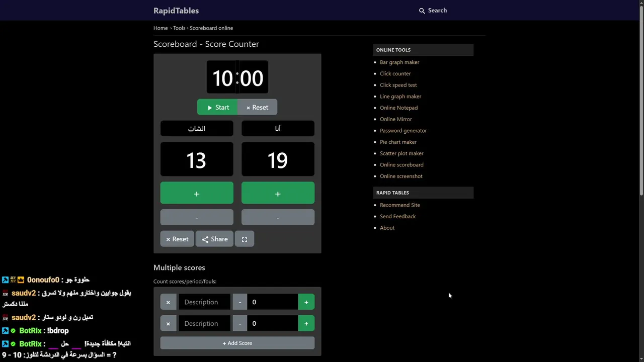Viewport: 644px width, 362px height.
Task: Click first row Description field
Action: 204,302
